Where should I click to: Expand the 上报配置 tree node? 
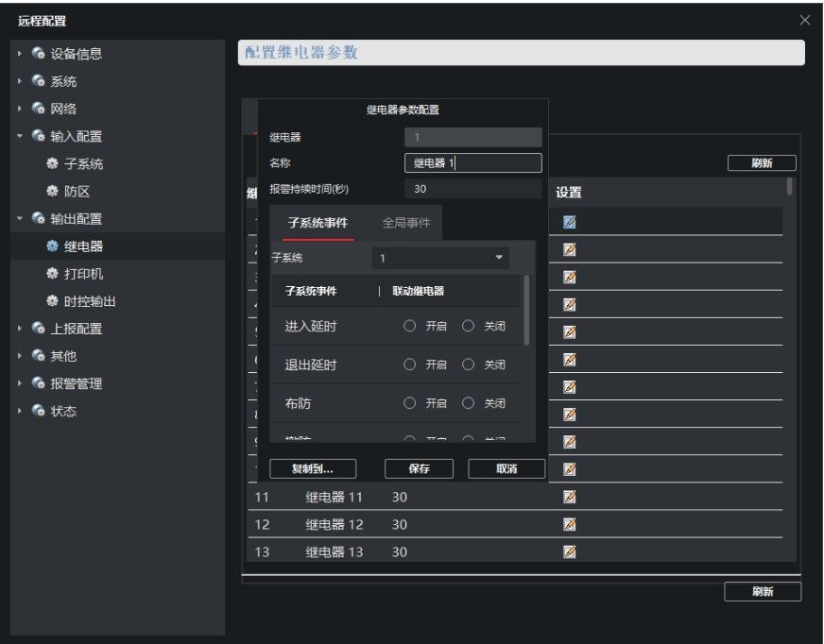pyautogui.click(x=20, y=329)
